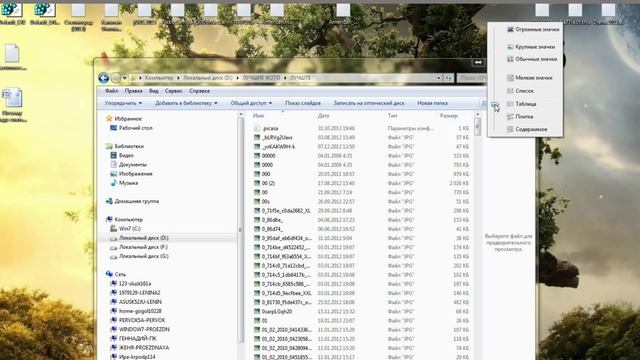Viewport: 640px width, 360px height.
Task: Open the Добавить в библиотеку dropdown
Action: click(186, 103)
